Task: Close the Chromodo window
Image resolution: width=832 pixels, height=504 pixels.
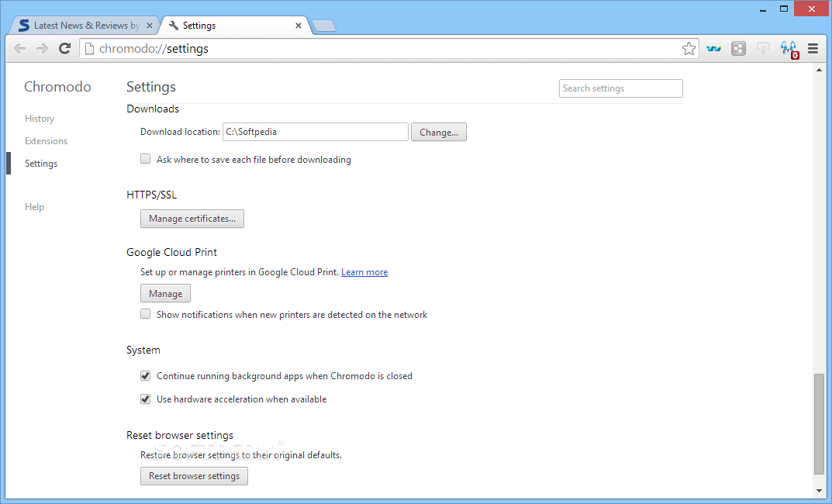Action: click(812, 9)
